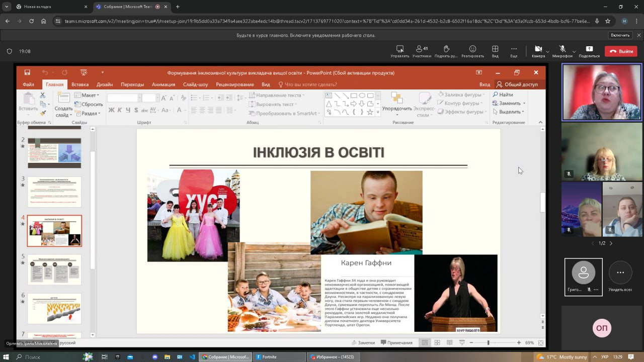Viewport: 644px width, 362px height.
Task: Go to next page of participant videos
Action: (x=611, y=243)
